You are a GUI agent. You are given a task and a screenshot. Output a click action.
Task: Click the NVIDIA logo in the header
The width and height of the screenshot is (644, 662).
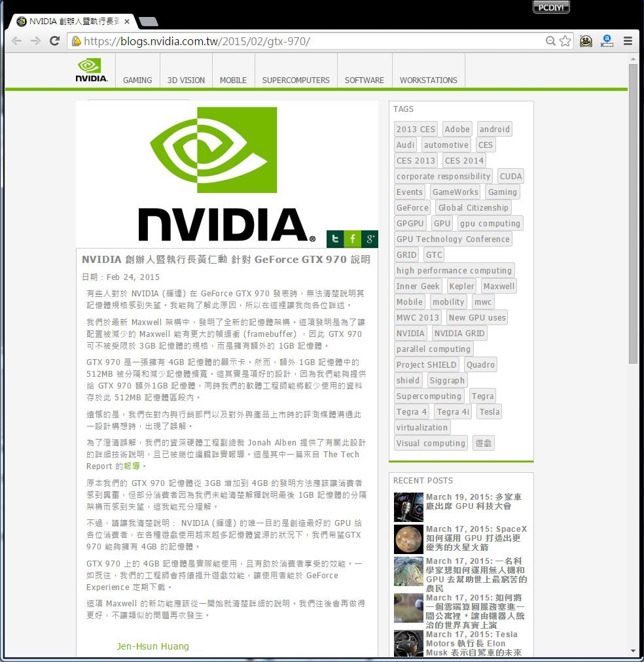tap(91, 70)
